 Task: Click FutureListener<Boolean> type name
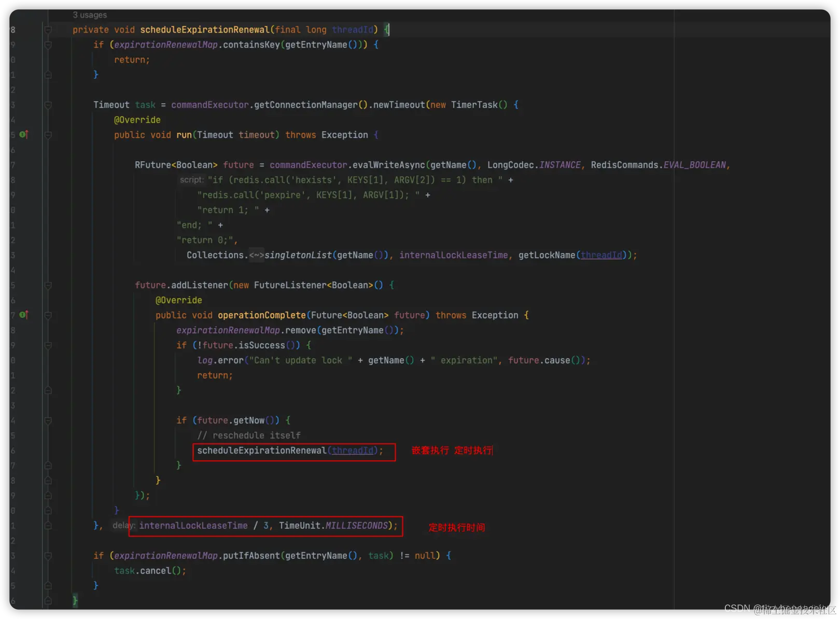point(313,285)
